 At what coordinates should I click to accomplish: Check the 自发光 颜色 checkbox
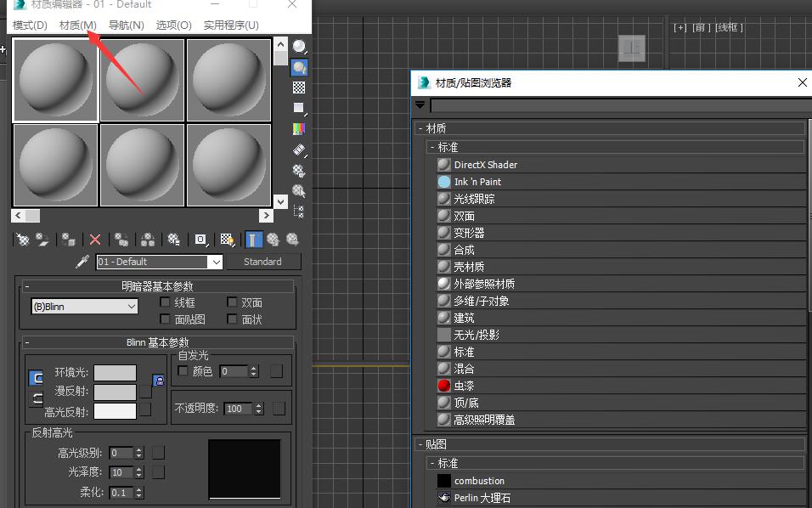[x=183, y=371]
